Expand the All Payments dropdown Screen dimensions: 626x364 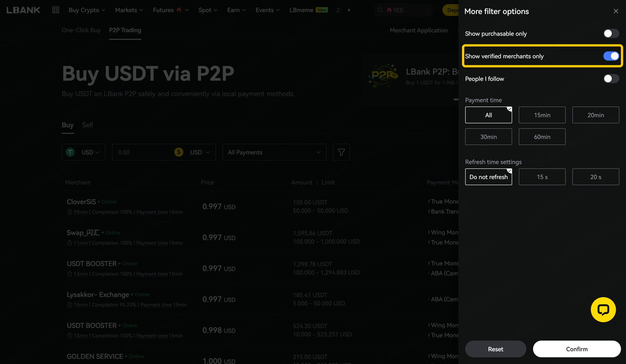tap(274, 152)
